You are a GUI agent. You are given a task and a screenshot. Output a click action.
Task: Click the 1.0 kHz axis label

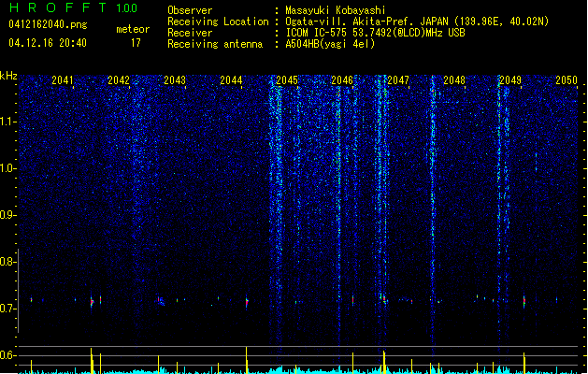(8, 168)
